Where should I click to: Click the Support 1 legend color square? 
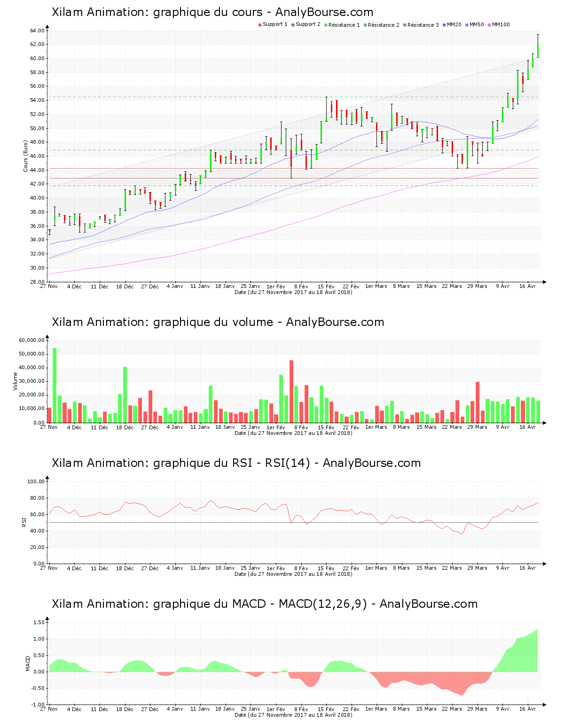[260, 25]
